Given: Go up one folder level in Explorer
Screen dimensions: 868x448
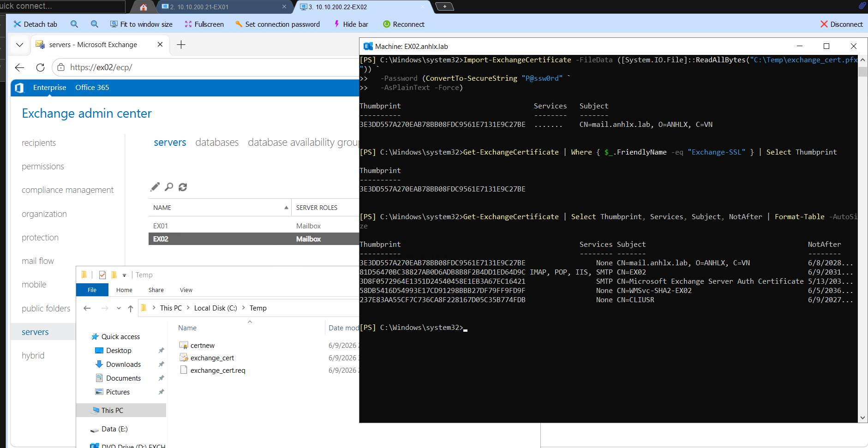Looking at the screenshot, I should point(131,308).
